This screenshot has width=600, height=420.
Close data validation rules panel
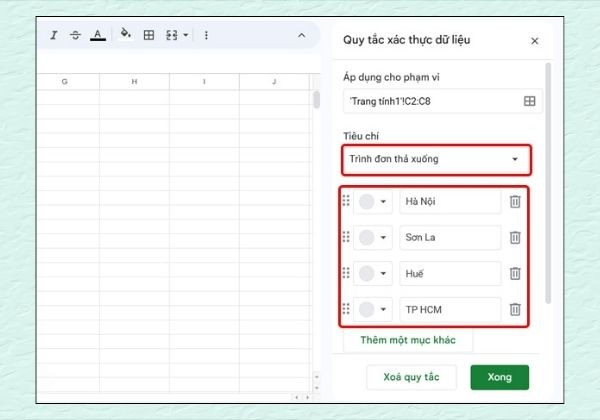coord(535,41)
